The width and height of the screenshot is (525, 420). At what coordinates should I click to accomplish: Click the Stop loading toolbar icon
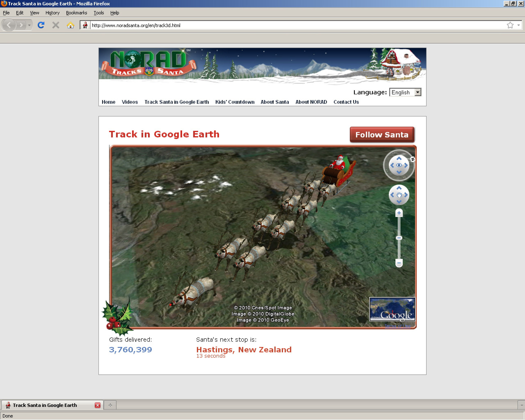[x=55, y=25]
